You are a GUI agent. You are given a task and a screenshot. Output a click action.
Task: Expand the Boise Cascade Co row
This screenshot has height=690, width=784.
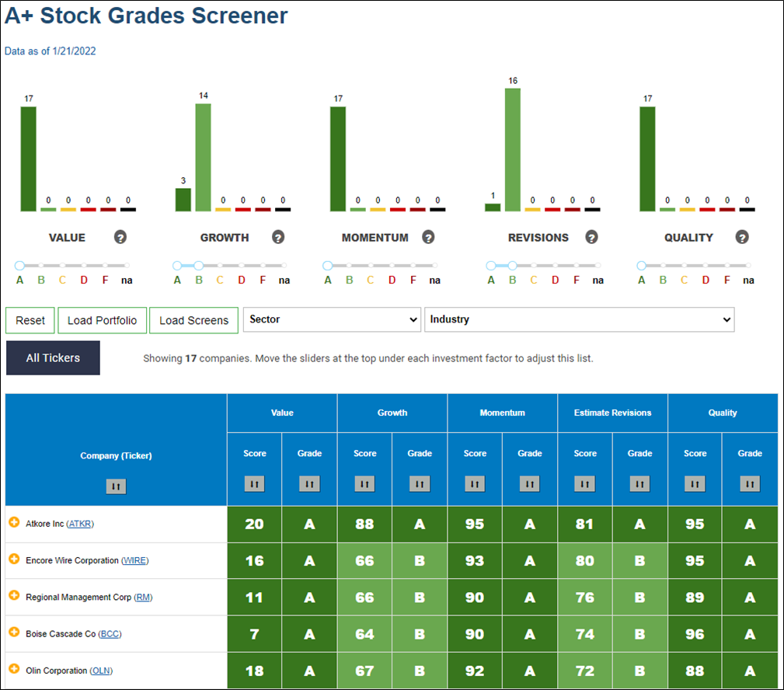coord(14,632)
